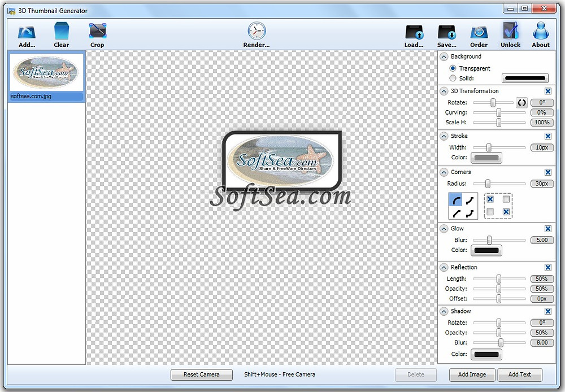Screen dimensions: 565x392
Task: Collapse the Shadow section
Action: pos(444,311)
